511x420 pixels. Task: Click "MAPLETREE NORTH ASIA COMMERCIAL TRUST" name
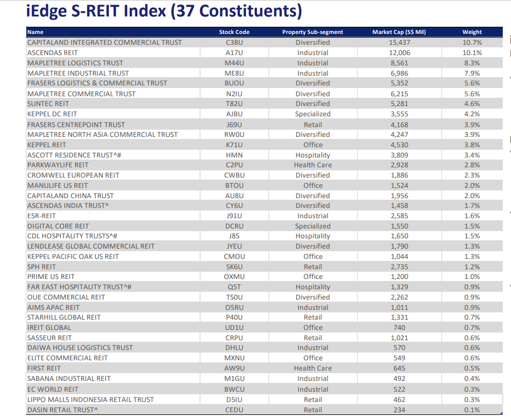click(102, 134)
